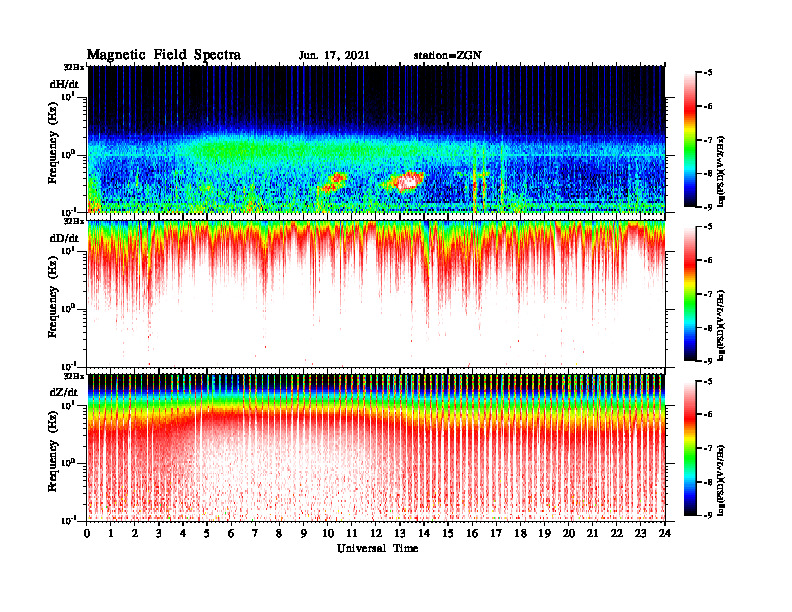This screenshot has height=612, width=792.
Task: Click the -5 tick on dH/dt color scale
Action: [707, 73]
